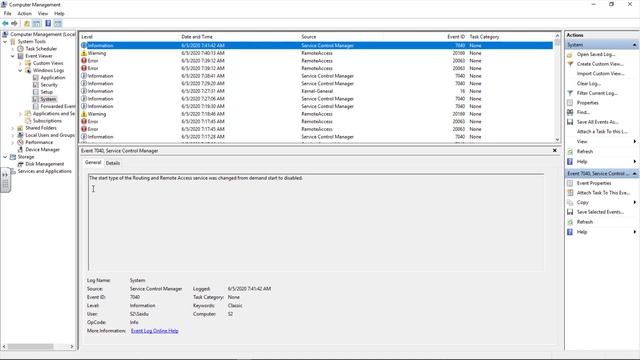Expand the Shared Folders node
The image size is (640, 360).
pyautogui.click(x=13, y=128)
